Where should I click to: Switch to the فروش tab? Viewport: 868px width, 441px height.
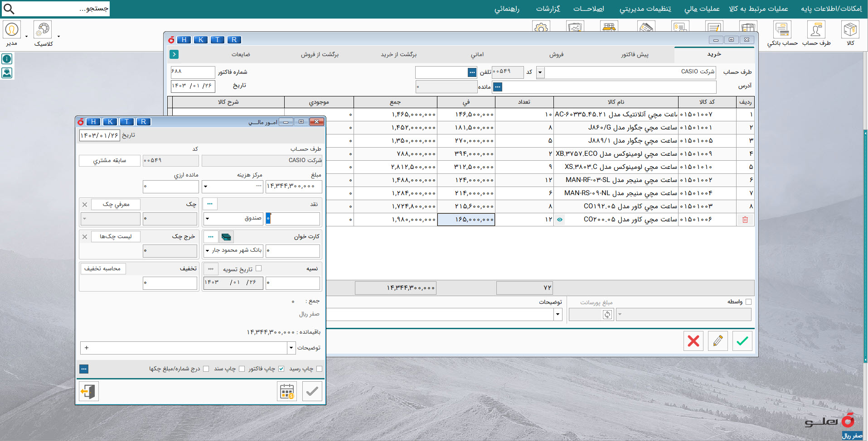(x=557, y=55)
